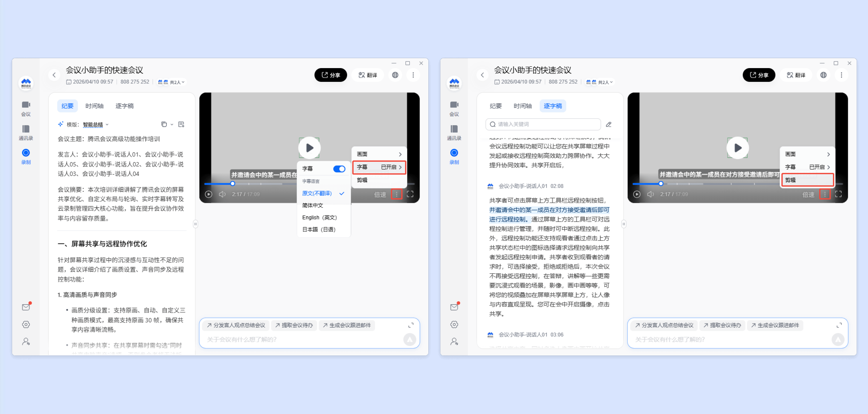Click 翻译 button in left window header
Viewport: 868px width, 414px height.
coord(368,75)
